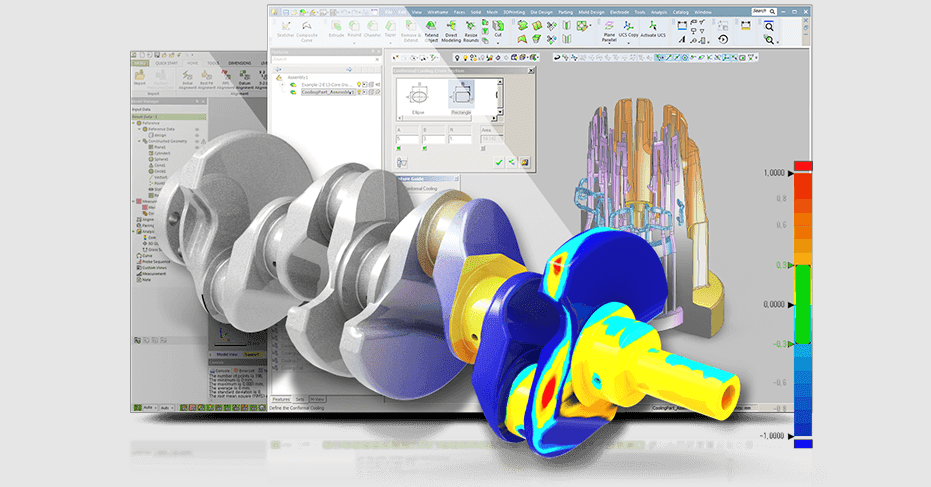
Task: Toggle the eye icon for design row
Action: (x=197, y=135)
